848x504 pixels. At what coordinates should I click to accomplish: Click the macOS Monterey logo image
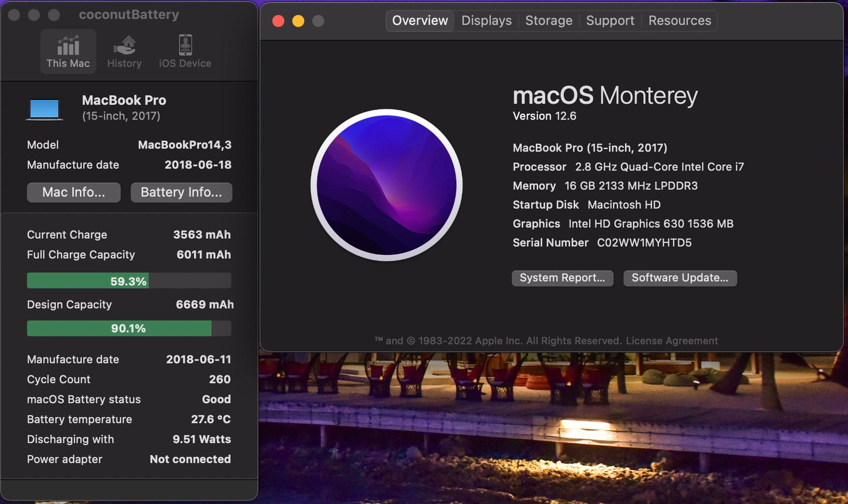(386, 185)
